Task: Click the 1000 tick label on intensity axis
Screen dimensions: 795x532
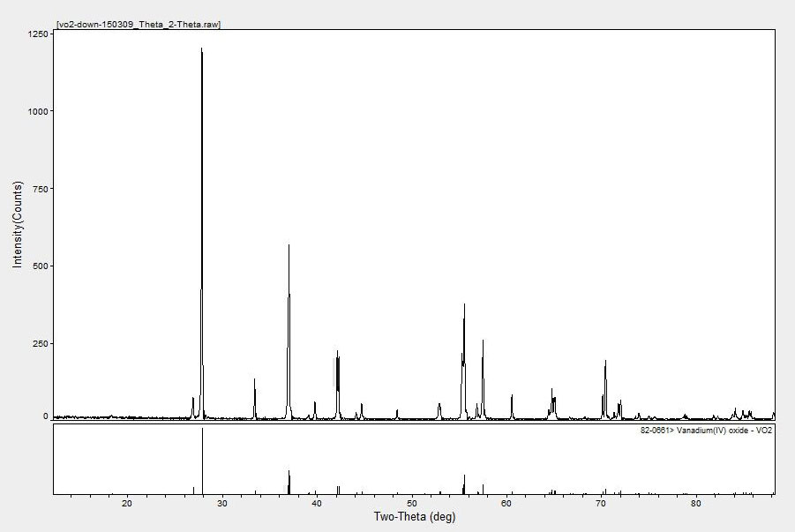Action: coord(38,111)
